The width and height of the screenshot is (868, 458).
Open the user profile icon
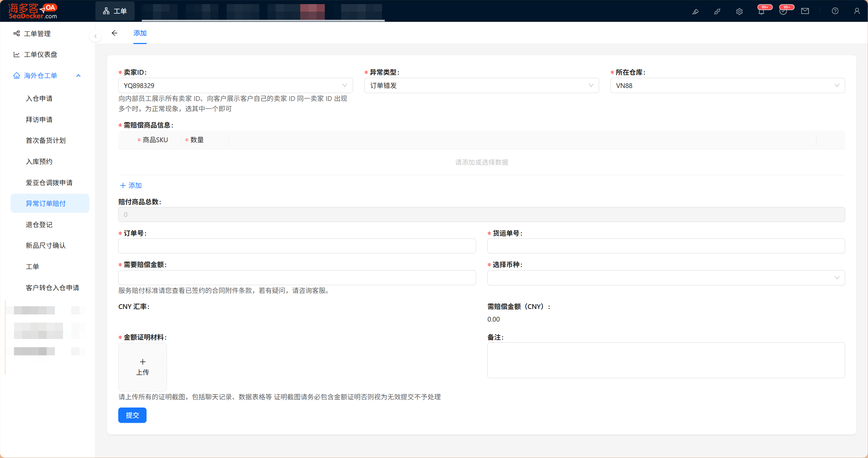click(857, 11)
